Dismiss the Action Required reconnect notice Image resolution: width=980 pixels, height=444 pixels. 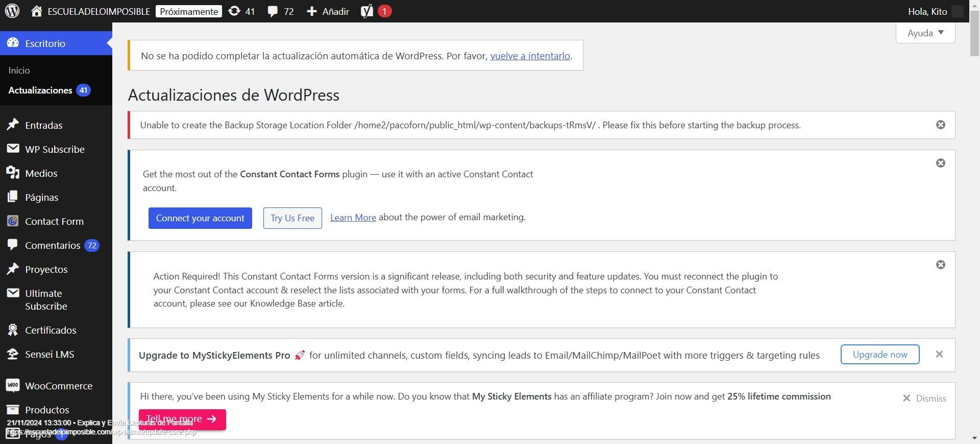[940, 265]
